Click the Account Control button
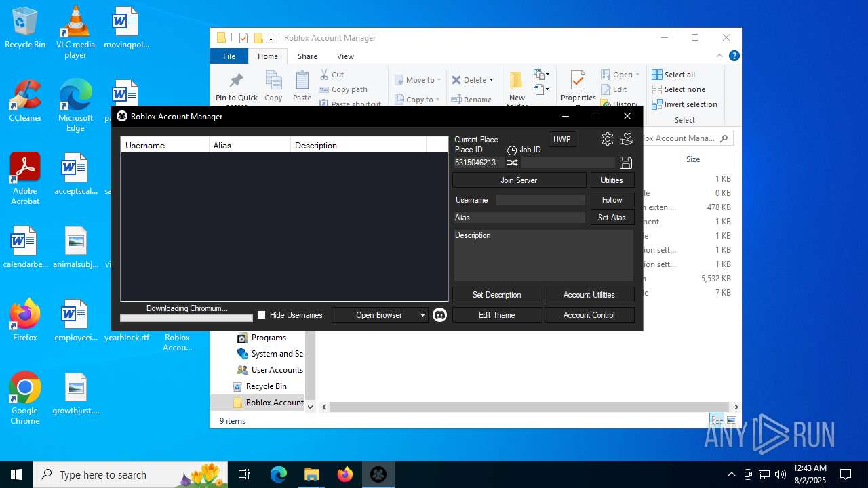The image size is (868, 488). click(x=589, y=315)
